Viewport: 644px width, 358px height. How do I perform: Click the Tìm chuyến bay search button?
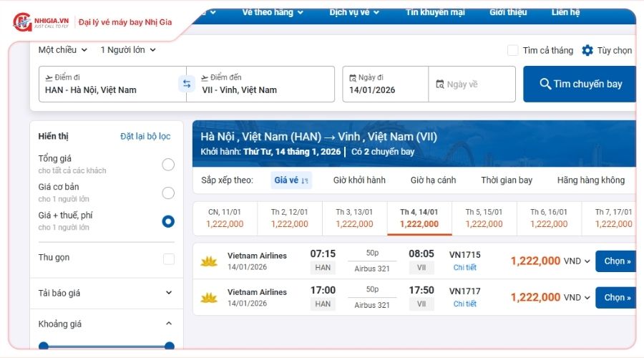580,84
